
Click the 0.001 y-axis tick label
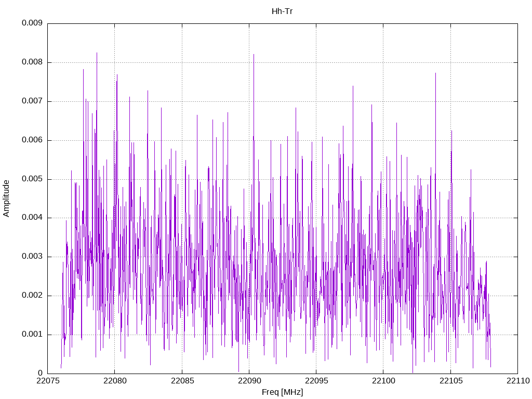pyautogui.click(x=32, y=335)
